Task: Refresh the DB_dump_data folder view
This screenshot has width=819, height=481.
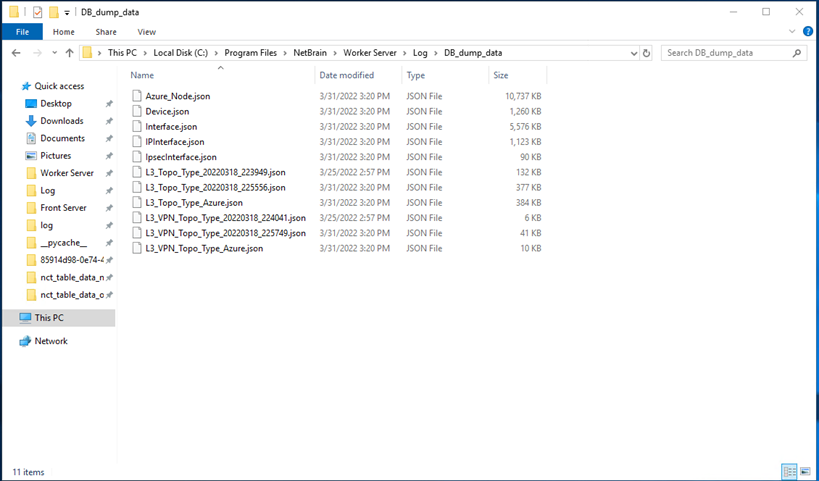Action: click(x=647, y=53)
